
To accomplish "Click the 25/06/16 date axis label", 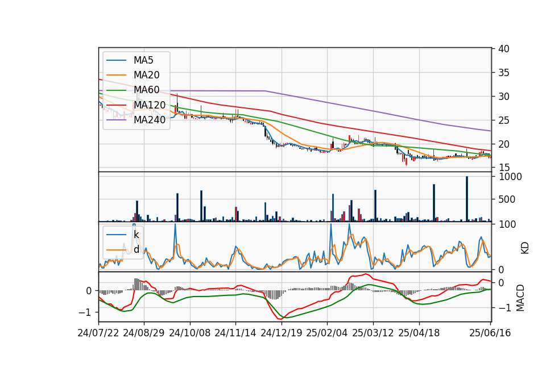I will (x=490, y=333).
